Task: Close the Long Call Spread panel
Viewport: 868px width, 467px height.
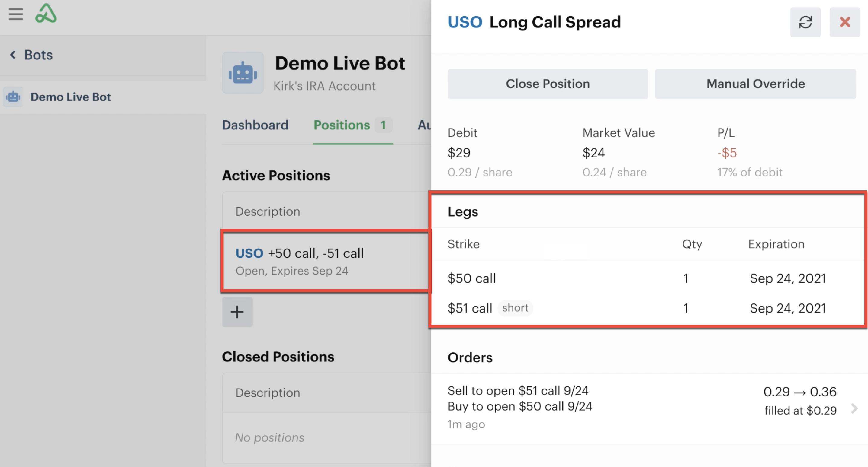Action: point(845,22)
